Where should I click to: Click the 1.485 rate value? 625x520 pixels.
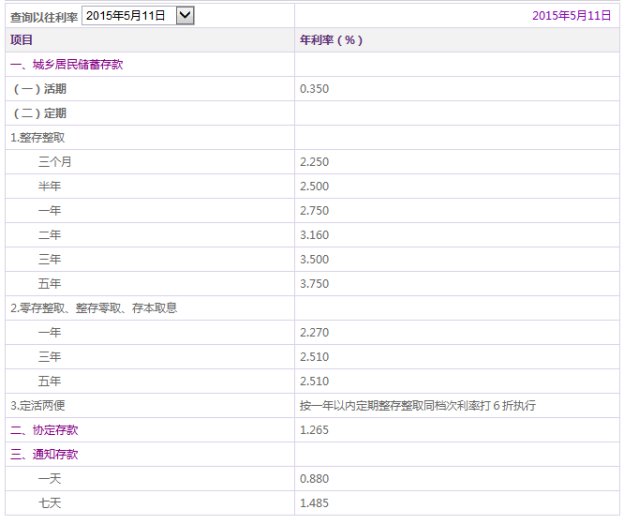[x=314, y=503]
